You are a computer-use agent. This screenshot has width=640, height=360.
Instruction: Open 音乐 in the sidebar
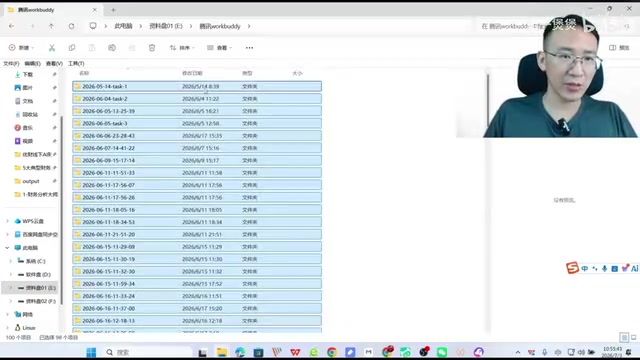(27, 128)
